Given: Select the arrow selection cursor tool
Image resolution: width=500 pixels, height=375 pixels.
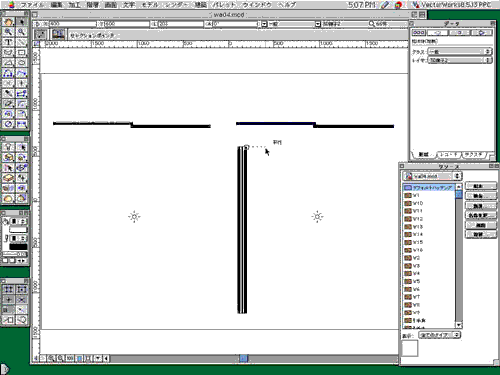Looking at the screenshot, I should click(x=22, y=22).
